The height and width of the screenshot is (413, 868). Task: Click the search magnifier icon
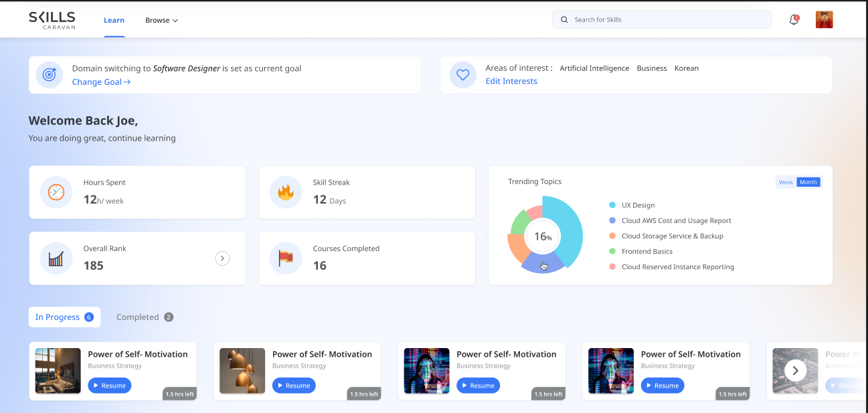(564, 19)
